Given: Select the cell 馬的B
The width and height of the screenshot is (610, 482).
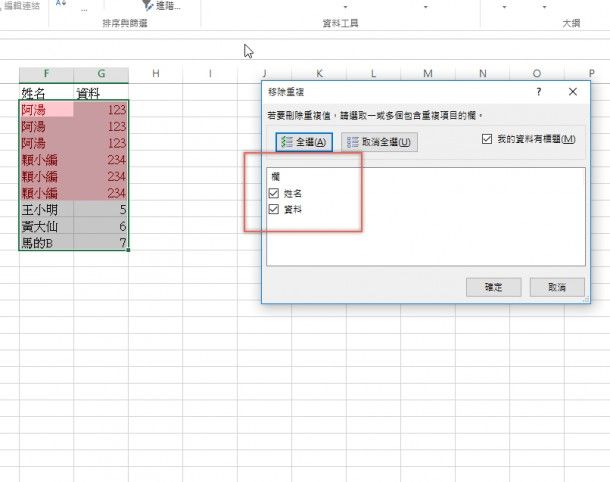Looking at the screenshot, I should [x=46, y=243].
